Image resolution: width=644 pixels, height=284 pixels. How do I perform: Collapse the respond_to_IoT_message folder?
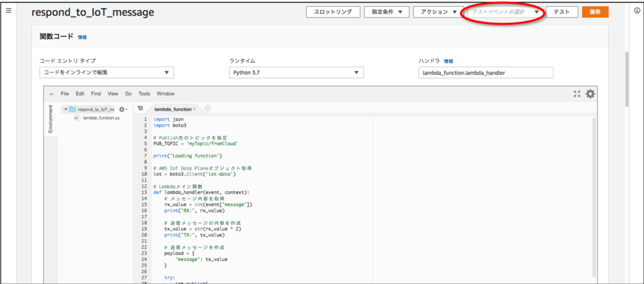[x=64, y=109]
